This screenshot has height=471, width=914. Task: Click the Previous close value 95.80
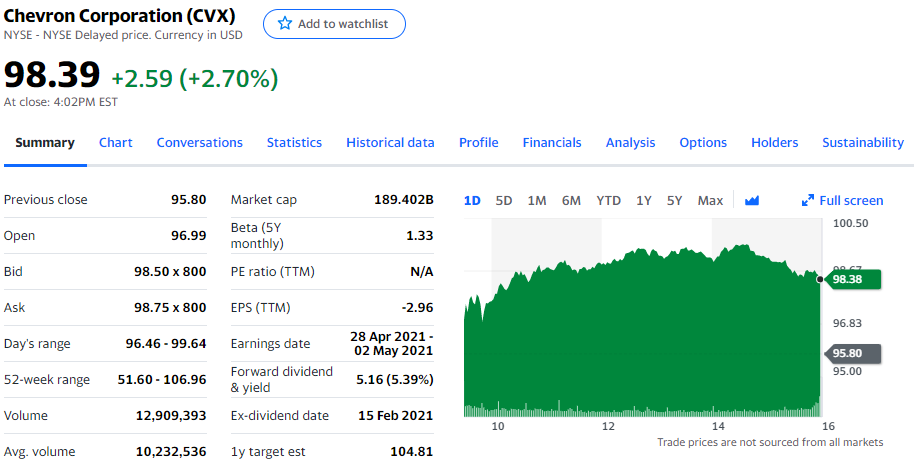(x=188, y=199)
